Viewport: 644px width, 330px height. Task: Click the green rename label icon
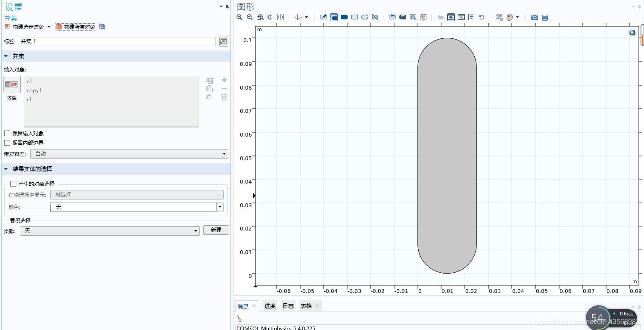pos(223,41)
